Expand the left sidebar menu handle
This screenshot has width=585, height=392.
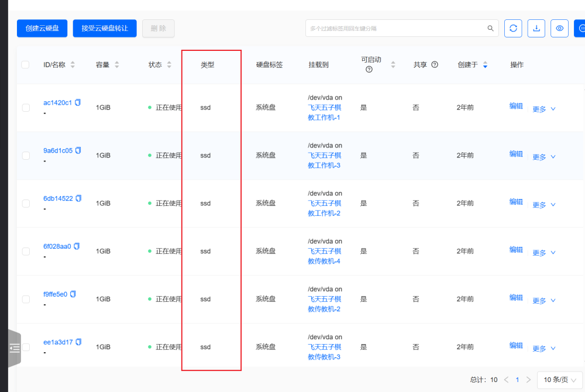(15, 348)
